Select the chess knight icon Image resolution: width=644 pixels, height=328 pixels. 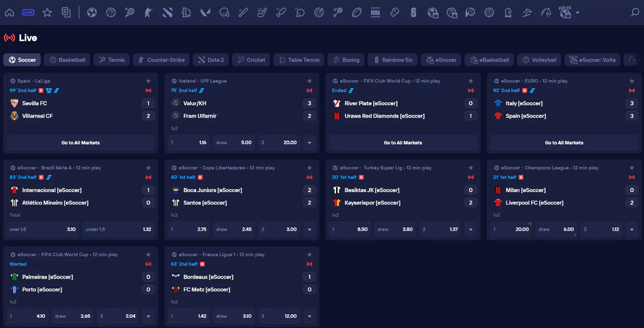(x=508, y=12)
